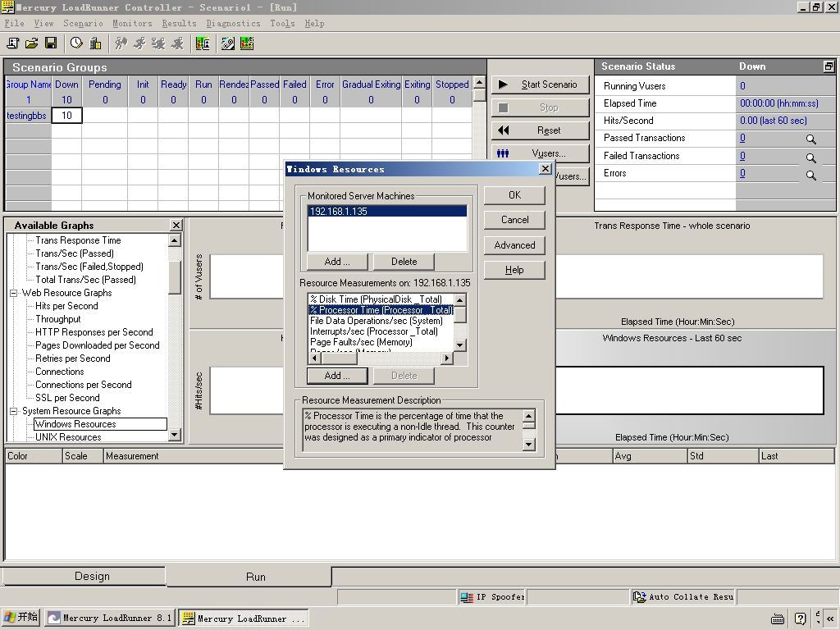Click the last chart toolbar icon
The width and height of the screenshot is (840, 630).
(x=247, y=43)
